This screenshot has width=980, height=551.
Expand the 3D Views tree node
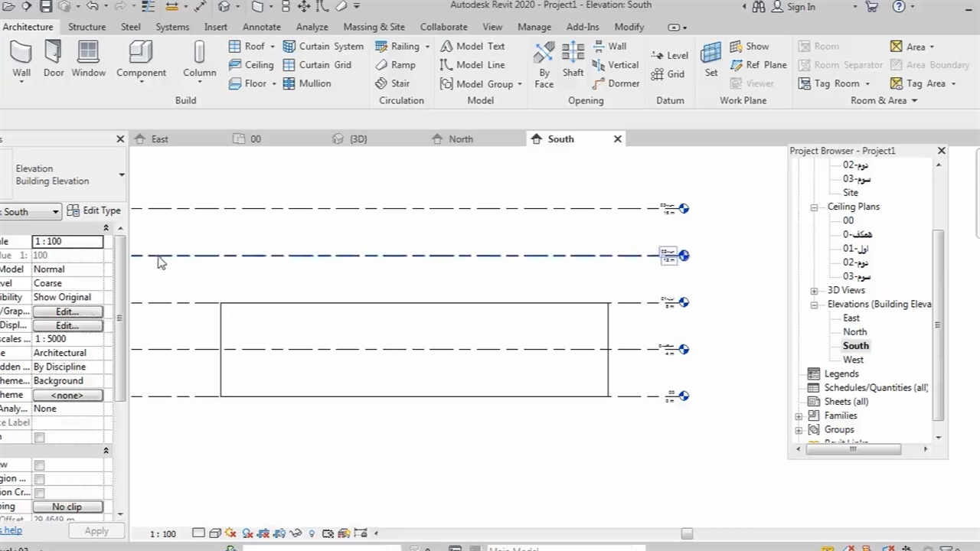pyautogui.click(x=814, y=291)
